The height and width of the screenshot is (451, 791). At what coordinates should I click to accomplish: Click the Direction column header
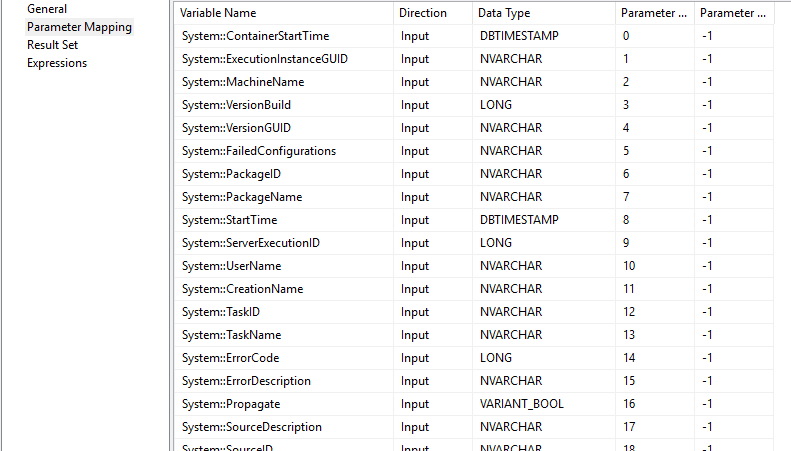pos(433,13)
